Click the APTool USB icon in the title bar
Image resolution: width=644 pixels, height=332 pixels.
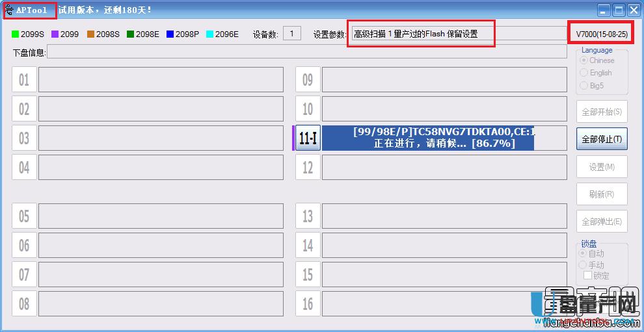pos(10,10)
